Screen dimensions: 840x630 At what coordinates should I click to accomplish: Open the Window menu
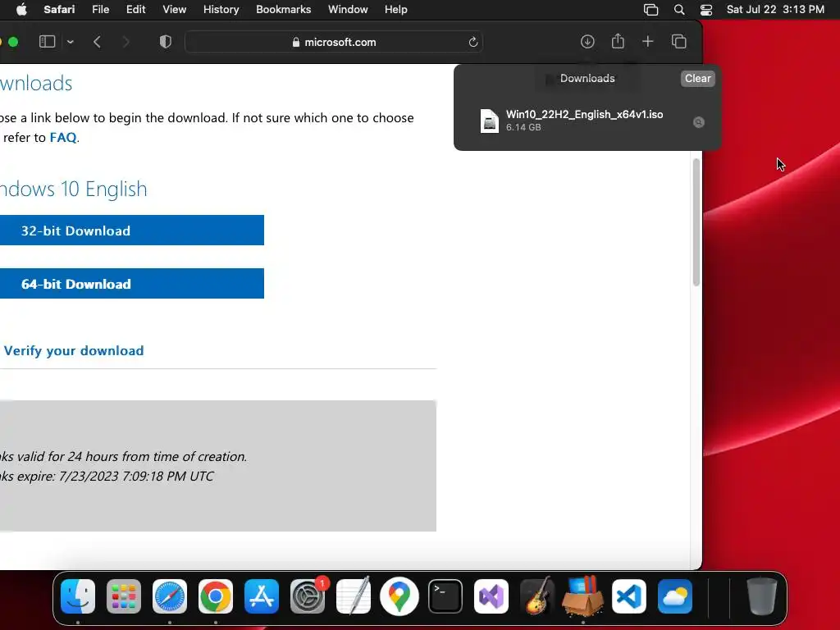tap(348, 10)
